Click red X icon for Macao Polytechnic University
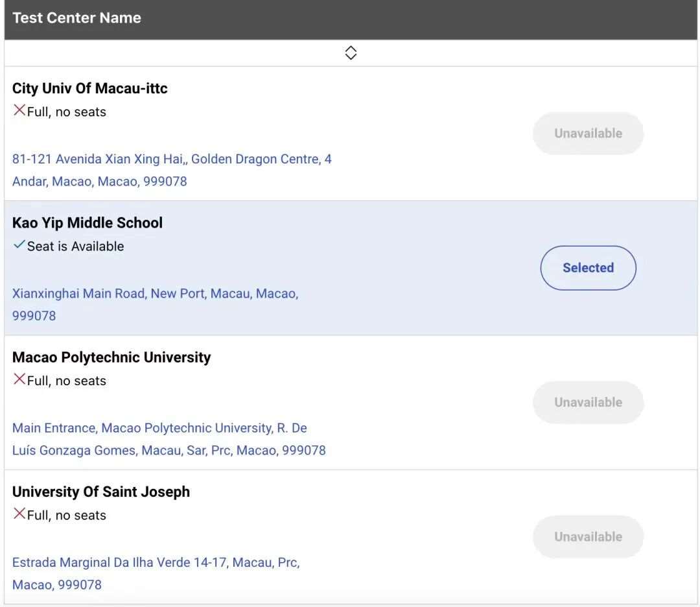 [x=19, y=379]
